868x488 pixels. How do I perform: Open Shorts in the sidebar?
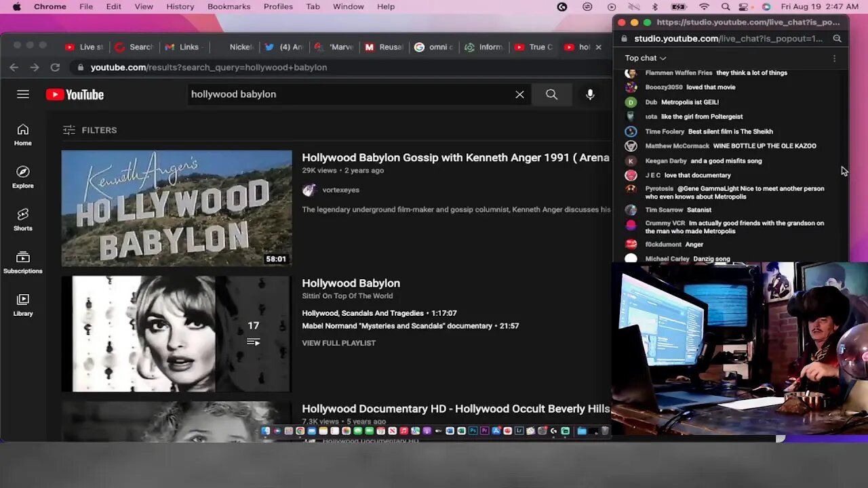(23, 220)
